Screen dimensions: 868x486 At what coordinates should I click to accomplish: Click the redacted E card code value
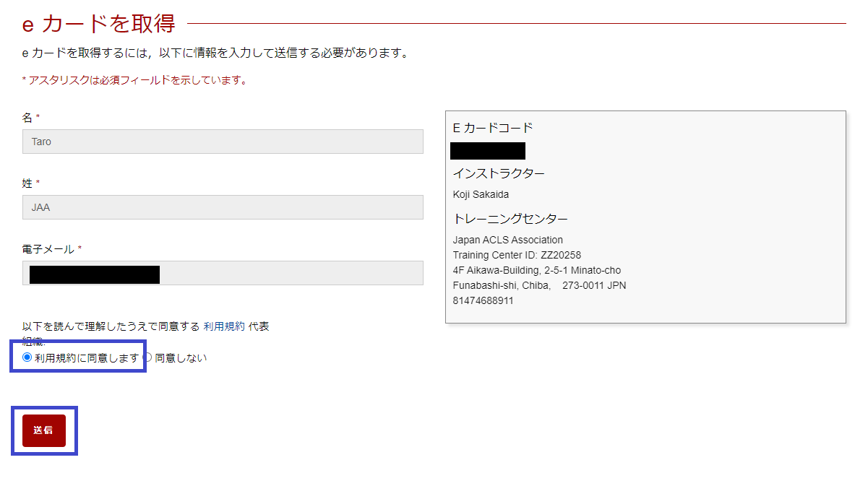point(488,151)
